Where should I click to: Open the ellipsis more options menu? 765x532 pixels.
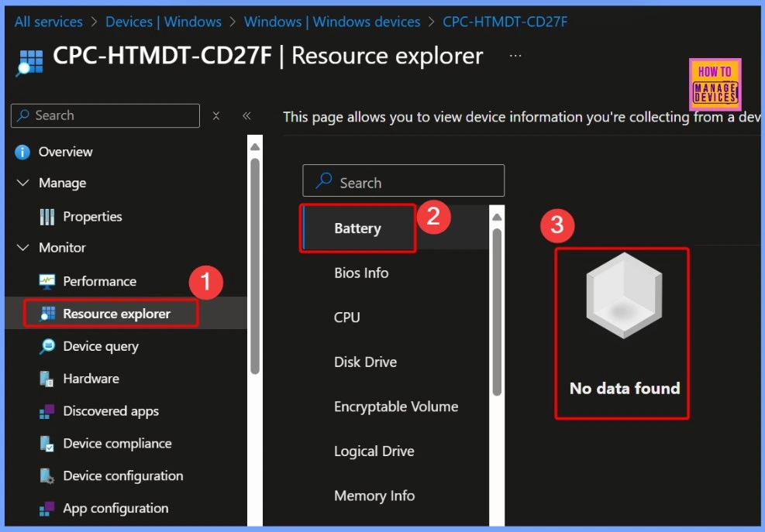[515, 56]
